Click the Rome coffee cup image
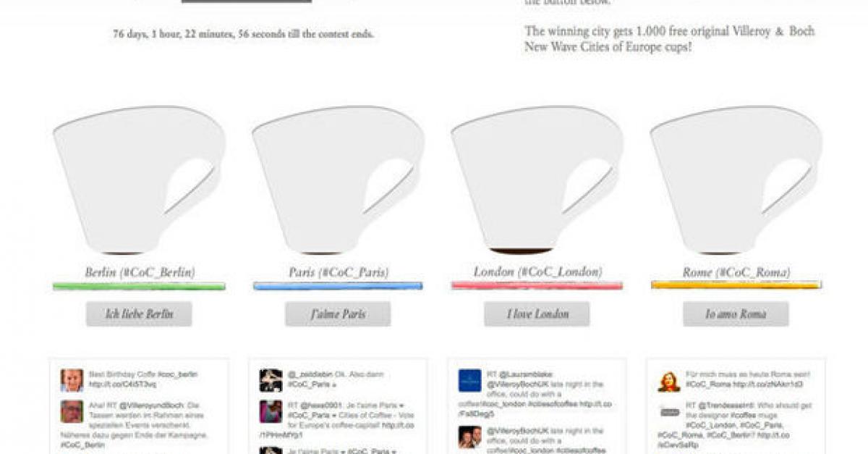This screenshot has height=454, width=868. pos(736,181)
